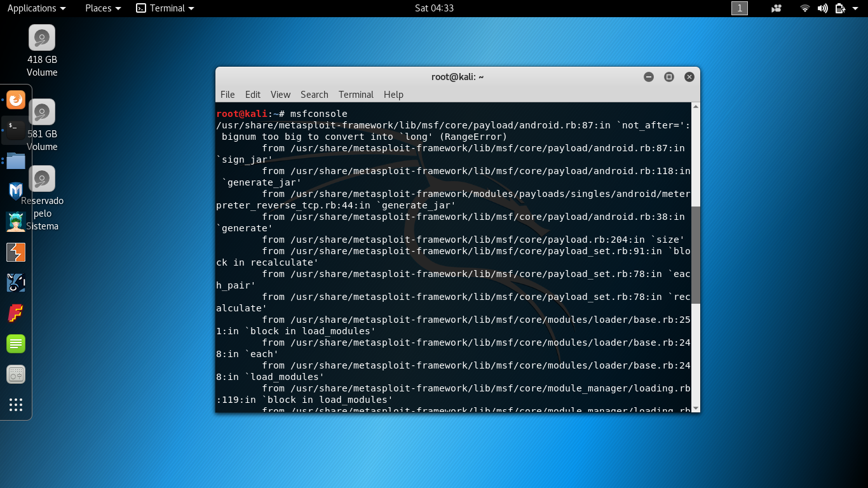Launch Armitage from the dock

point(16,222)
